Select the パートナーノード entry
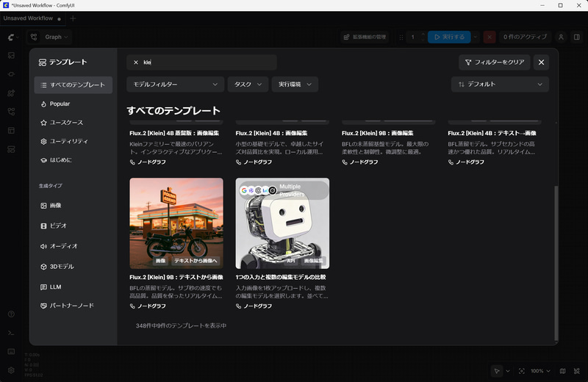Image resolution: width=588 pixels, height=382 pixels. coord(73,306)
